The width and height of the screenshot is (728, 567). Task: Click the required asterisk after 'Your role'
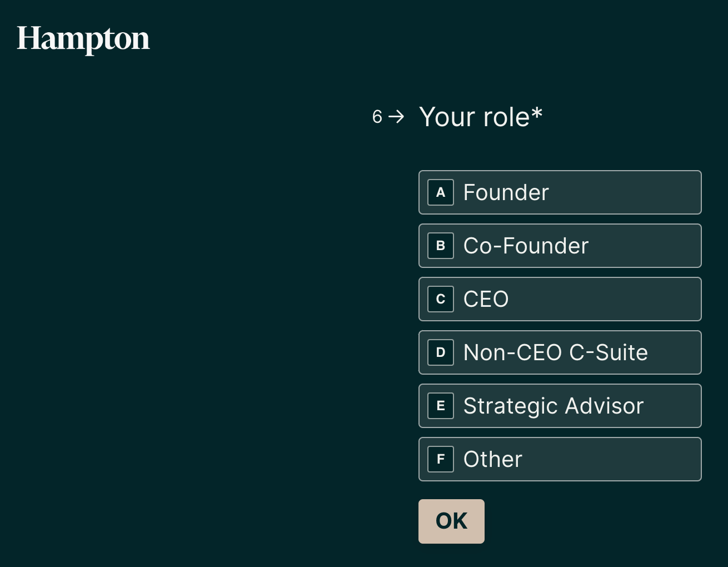[537, 113]
